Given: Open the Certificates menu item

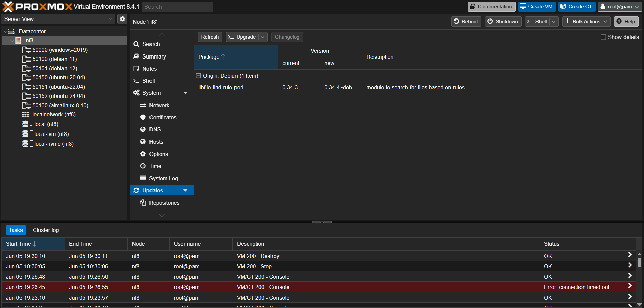Looking at the screenshot, I should point(162,117).
